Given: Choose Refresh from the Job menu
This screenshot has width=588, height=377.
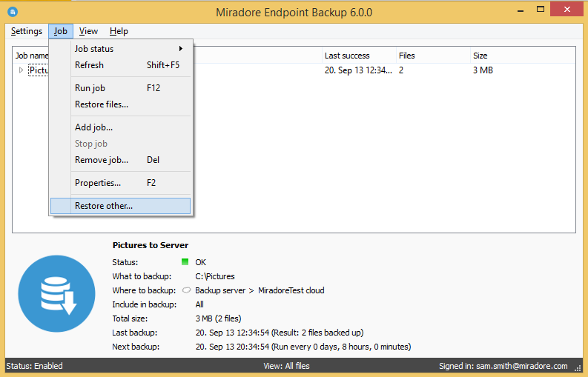Looking at the screenshot, I should click(120, 65).
